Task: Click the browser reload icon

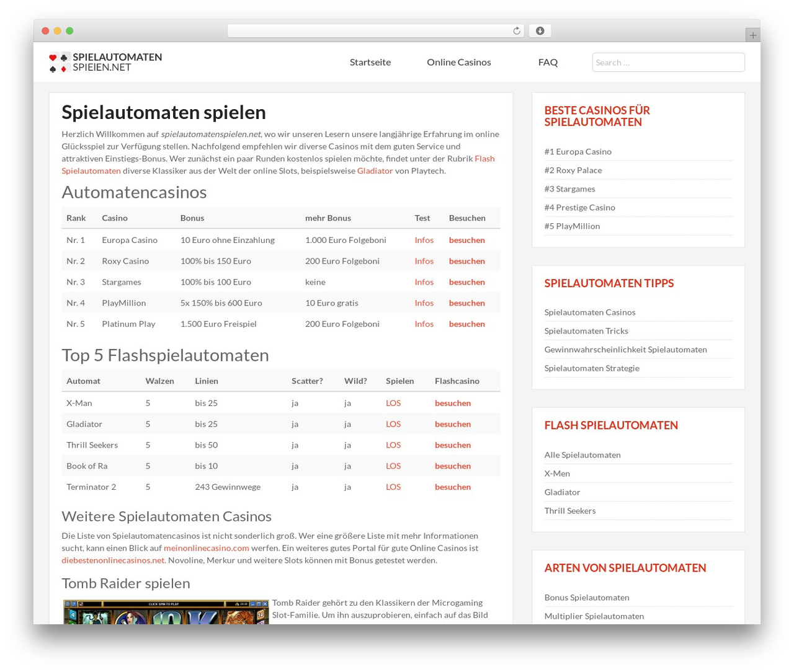Action: pos(516,31)
